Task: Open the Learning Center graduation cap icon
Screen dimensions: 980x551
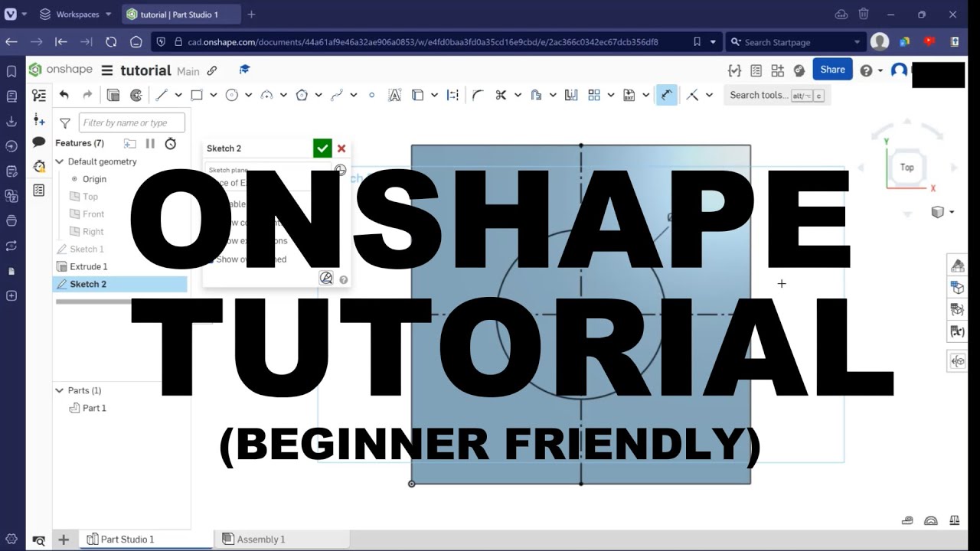Action: [x=244, y=70]
